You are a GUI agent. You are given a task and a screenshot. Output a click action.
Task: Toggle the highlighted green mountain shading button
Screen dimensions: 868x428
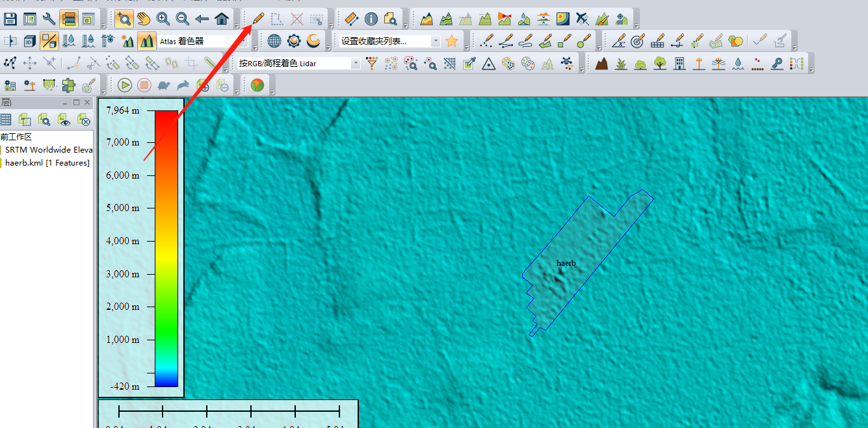click(x=146, y=41)
